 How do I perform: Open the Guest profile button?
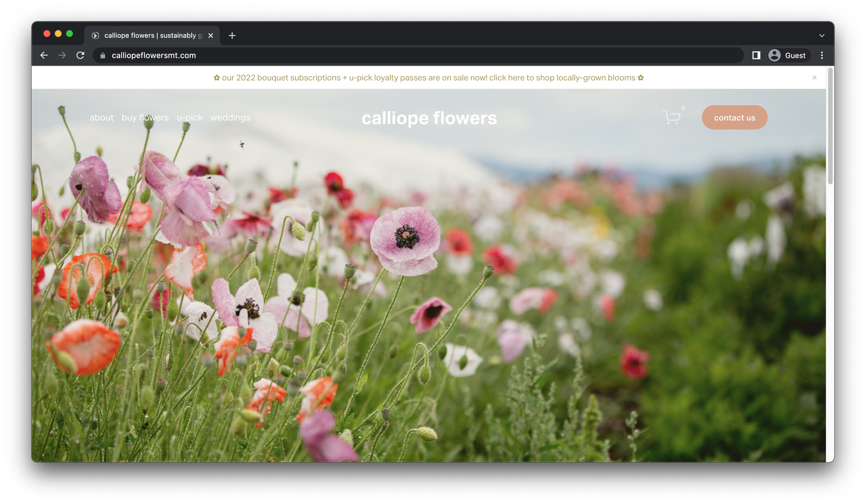789,55
